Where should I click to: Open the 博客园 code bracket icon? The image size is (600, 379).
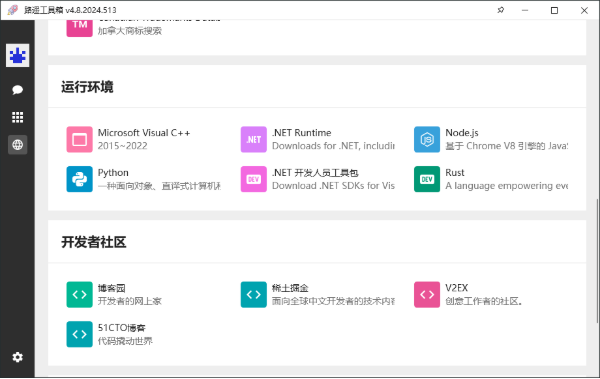click(x=80, y=295)
